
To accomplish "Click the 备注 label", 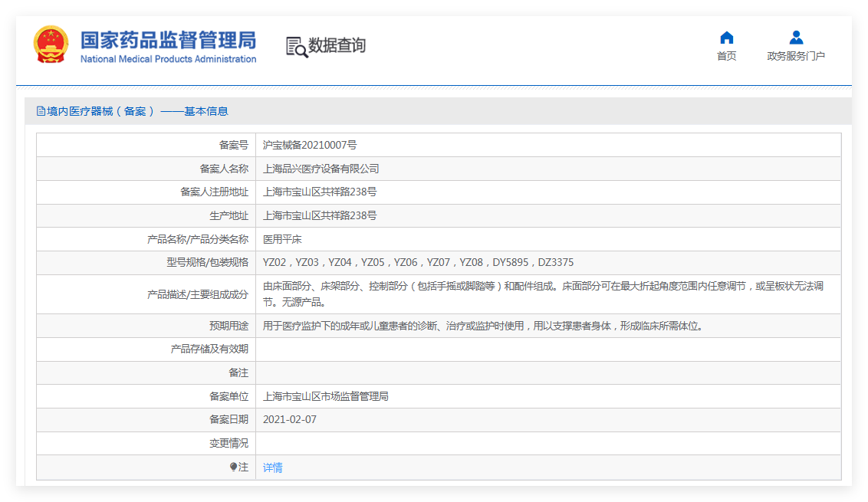I will click(x=238, y=373).
